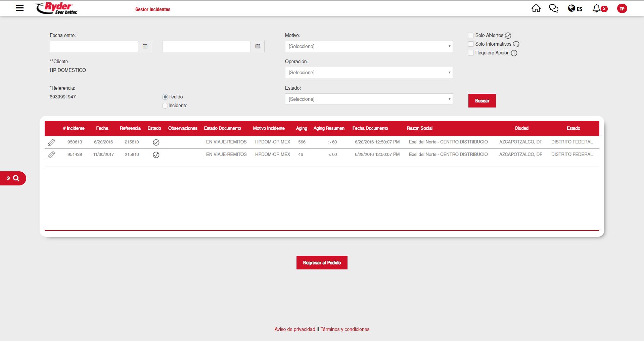
Task: Tick the Requiere Acción checkbox
Action: point(471,53)
